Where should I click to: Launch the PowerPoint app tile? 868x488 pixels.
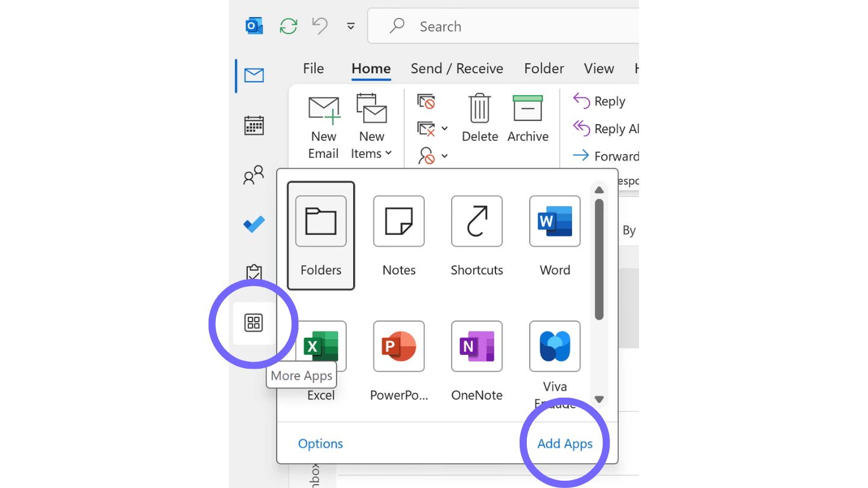coord(399,361)
